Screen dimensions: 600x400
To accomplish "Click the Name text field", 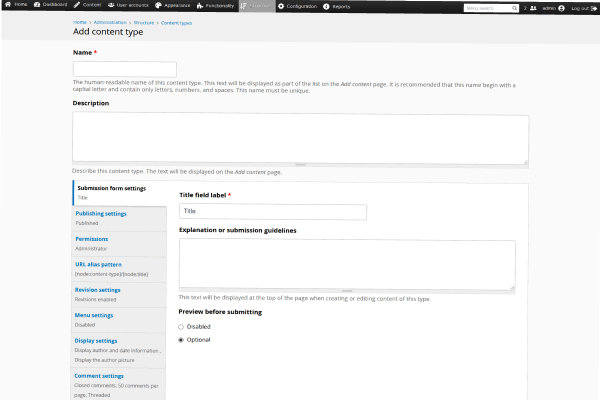I will point(125,69).
